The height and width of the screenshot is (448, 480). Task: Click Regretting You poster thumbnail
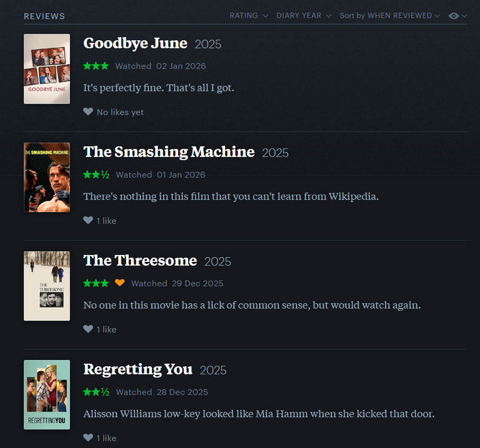click(x=47, y=394)
